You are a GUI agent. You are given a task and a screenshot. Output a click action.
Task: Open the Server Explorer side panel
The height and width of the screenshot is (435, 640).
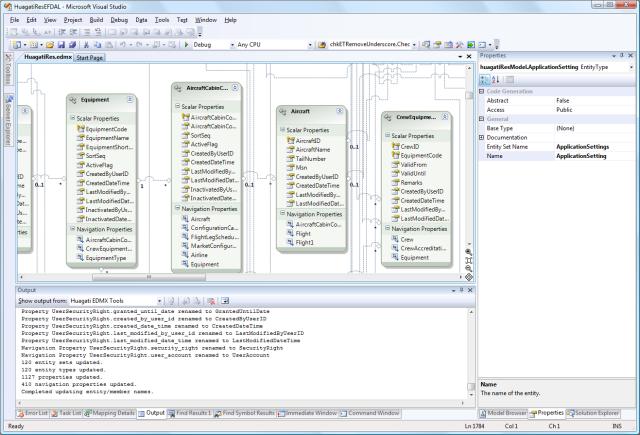pyautogui.click(x=8, y=120)
